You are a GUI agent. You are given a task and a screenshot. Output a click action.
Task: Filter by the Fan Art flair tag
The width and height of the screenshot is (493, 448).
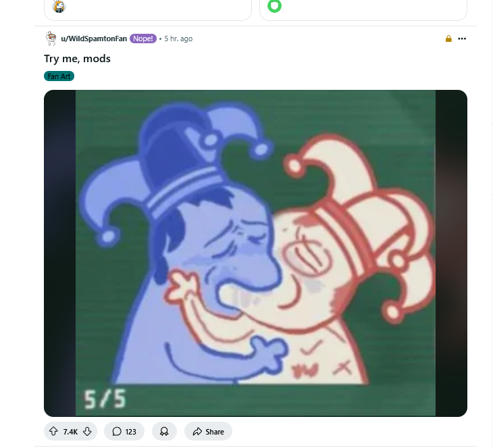point(59,76)
